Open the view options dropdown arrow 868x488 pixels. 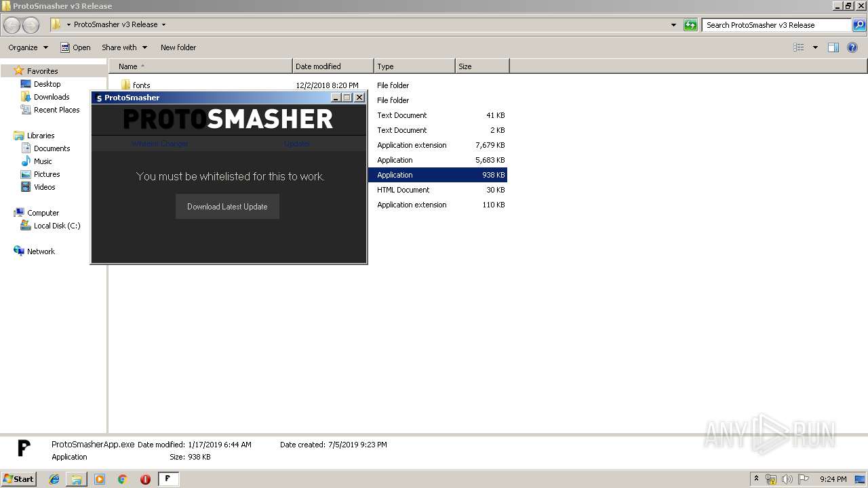coord(815,47)
